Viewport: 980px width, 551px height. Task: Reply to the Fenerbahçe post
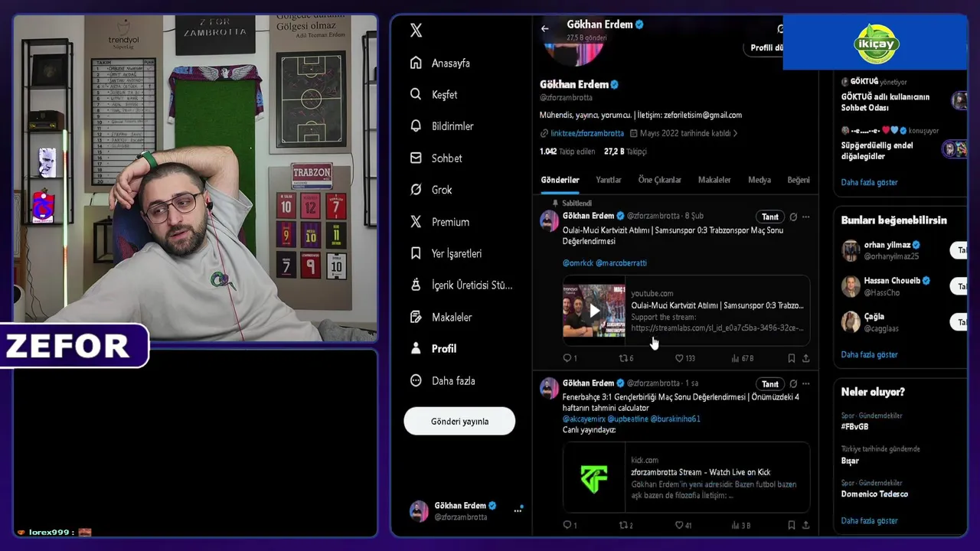click(567, 525)
